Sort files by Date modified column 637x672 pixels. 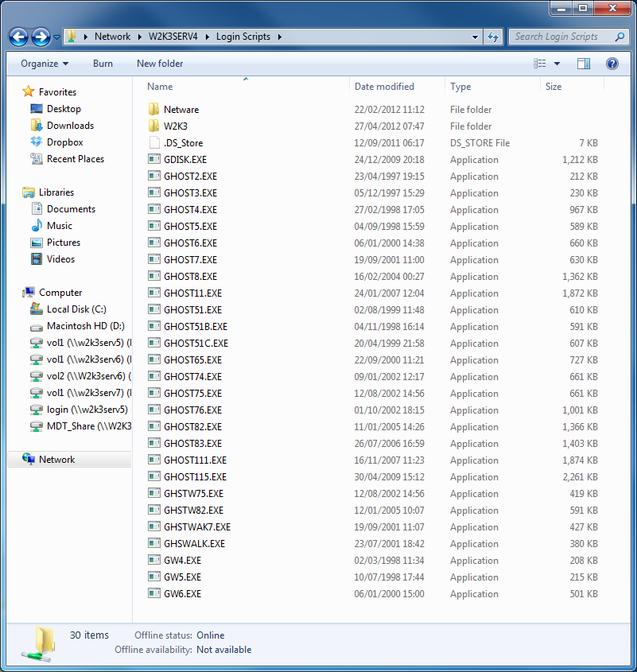[x=384, y=87]
